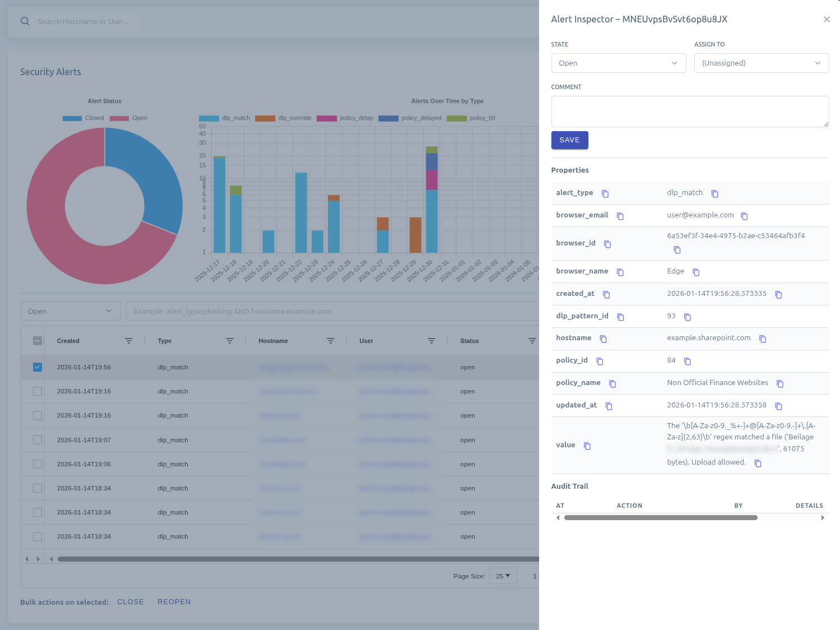Save the alert changes

[569, 140]
